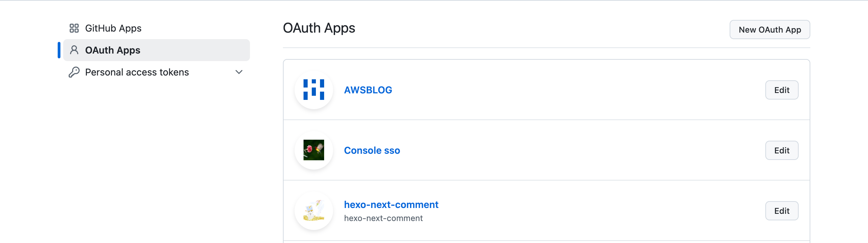Click the Console sso app thumbnail image
Viewport: 868px width, 243px height.
(x=313, y=150)
